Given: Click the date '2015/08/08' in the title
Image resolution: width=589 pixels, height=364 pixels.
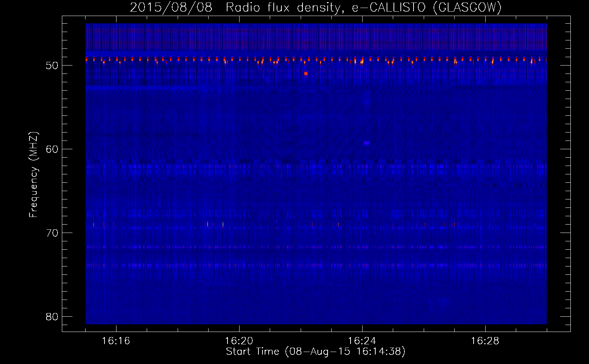Looking at the screenshot, I should 171,8.
